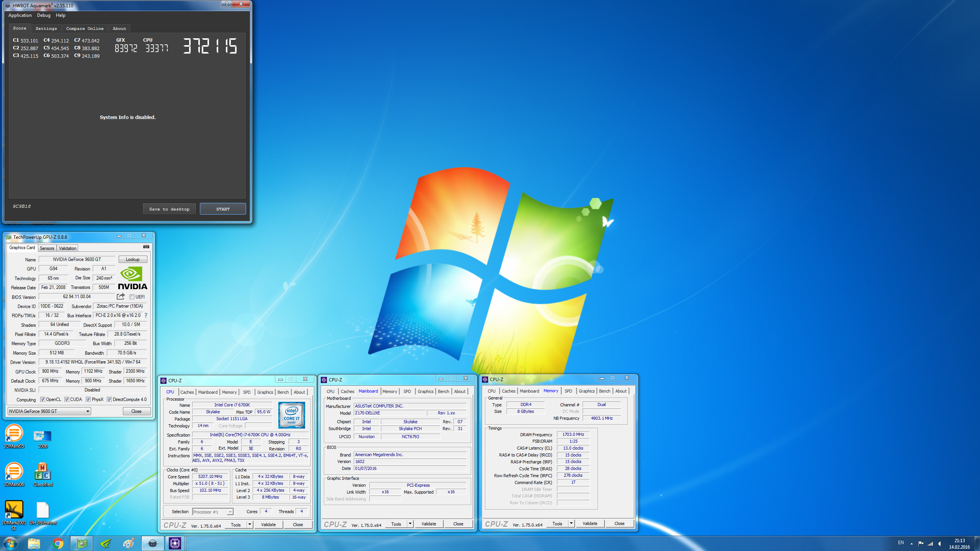Toggle the PhysX checkbox
The width and height of the screenshot is (980, 551).
point(88,399)
